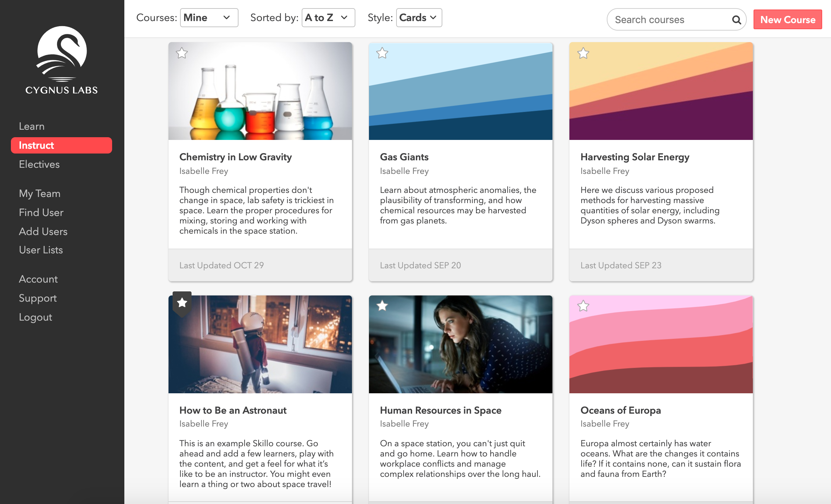Star the Oceans of Europa course
This screenshot has width=831, height=504.
pos(583,306)
